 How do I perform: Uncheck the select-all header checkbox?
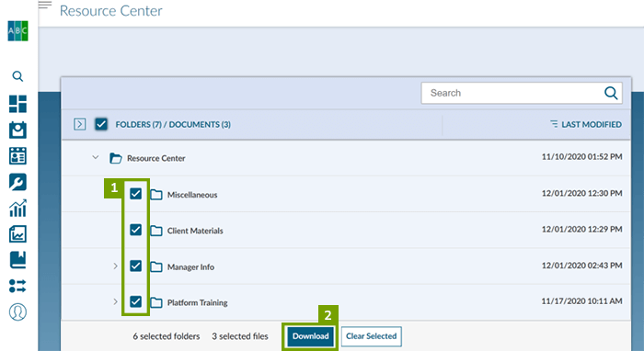(x=101, y=124)
